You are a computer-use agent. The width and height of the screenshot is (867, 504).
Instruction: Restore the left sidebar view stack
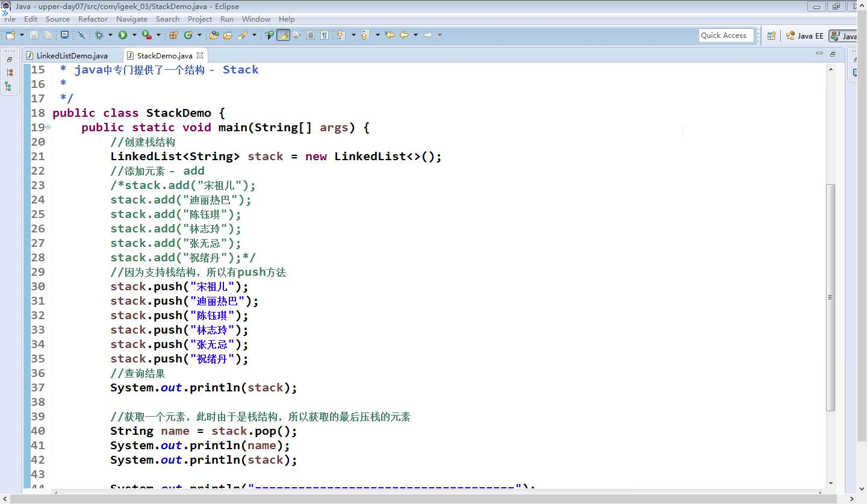pyautogui.click(x=10, y=60)
